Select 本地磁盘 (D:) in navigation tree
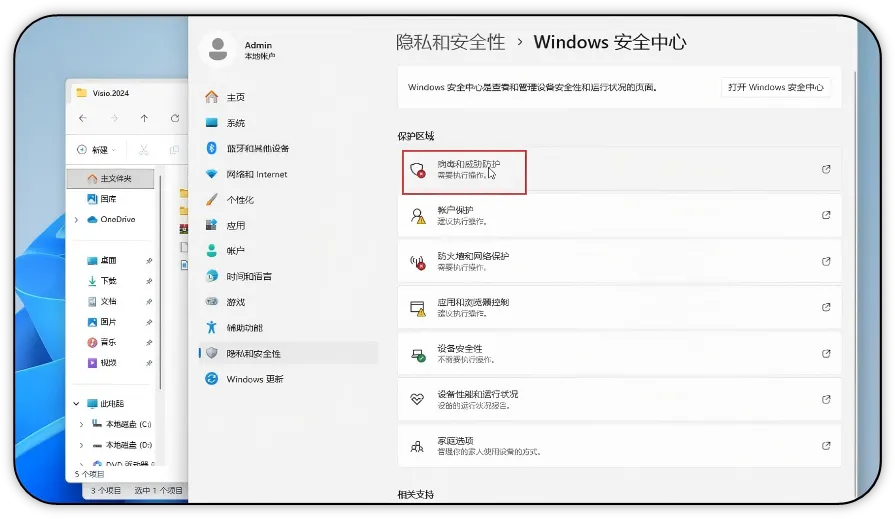895x519 pixels. (x=122, y=445)
